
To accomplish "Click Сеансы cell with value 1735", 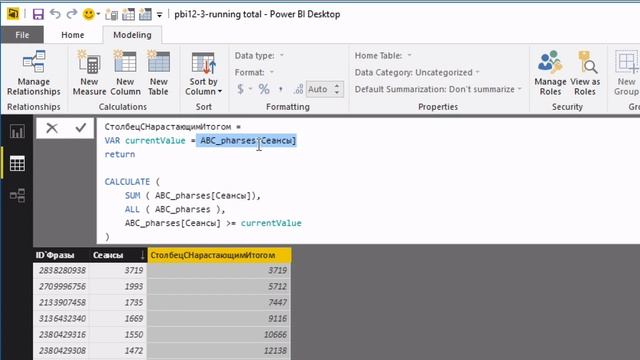I will pos(118,302).
